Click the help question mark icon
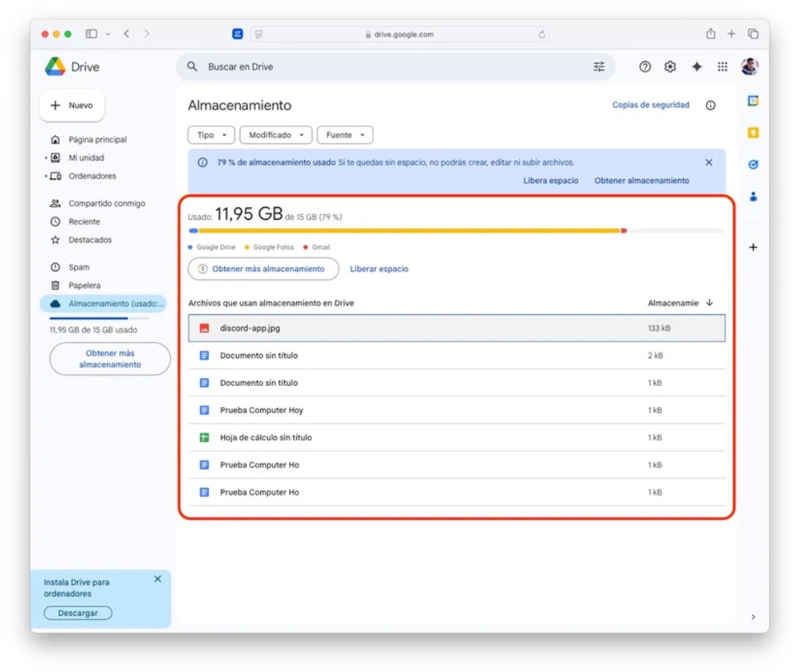 click(x=644, y=67)
